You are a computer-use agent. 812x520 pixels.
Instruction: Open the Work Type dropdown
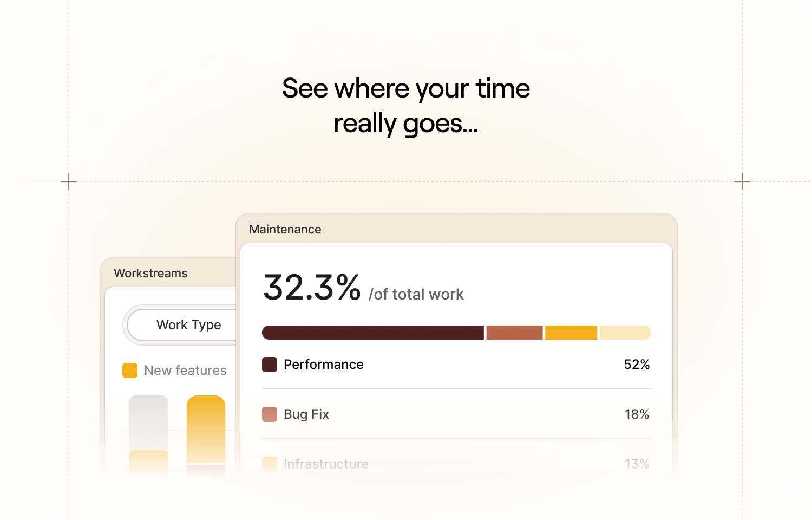188,325
